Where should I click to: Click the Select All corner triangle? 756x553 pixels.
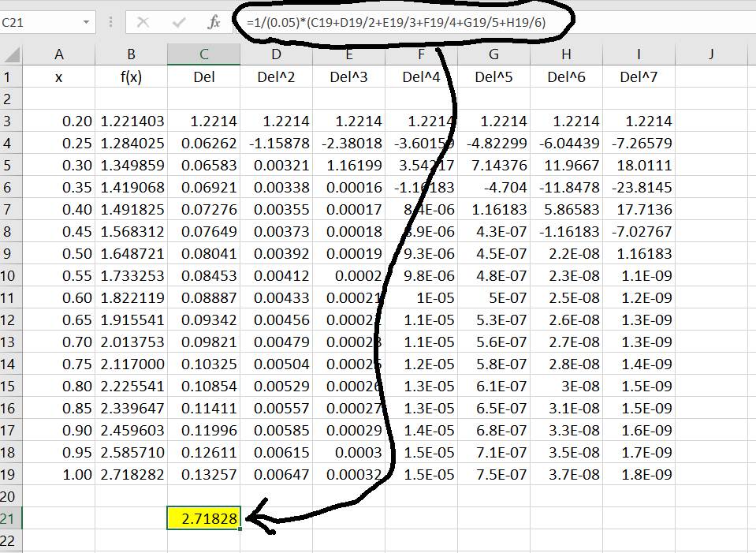[11, 54]
